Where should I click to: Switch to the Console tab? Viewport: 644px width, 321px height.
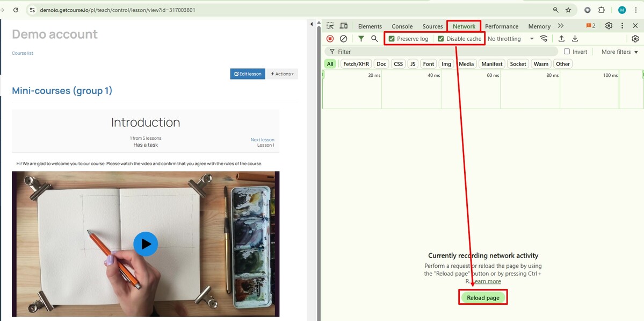402,26
